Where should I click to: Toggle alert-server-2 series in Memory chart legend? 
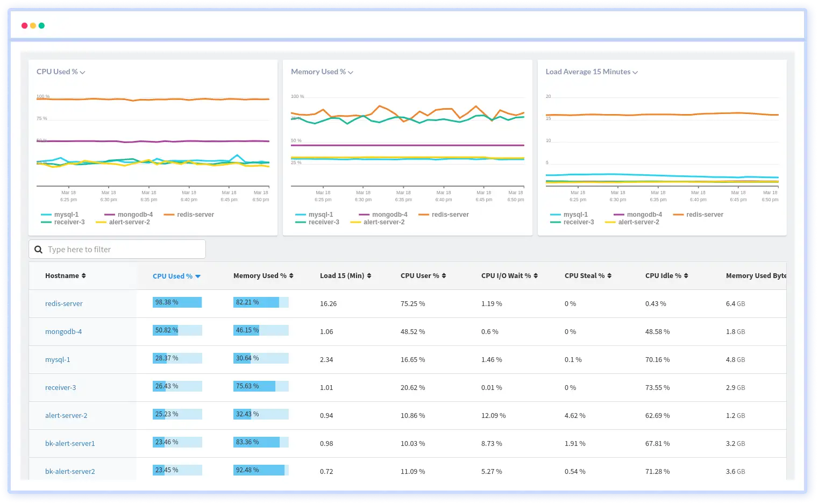coord(378,222)
